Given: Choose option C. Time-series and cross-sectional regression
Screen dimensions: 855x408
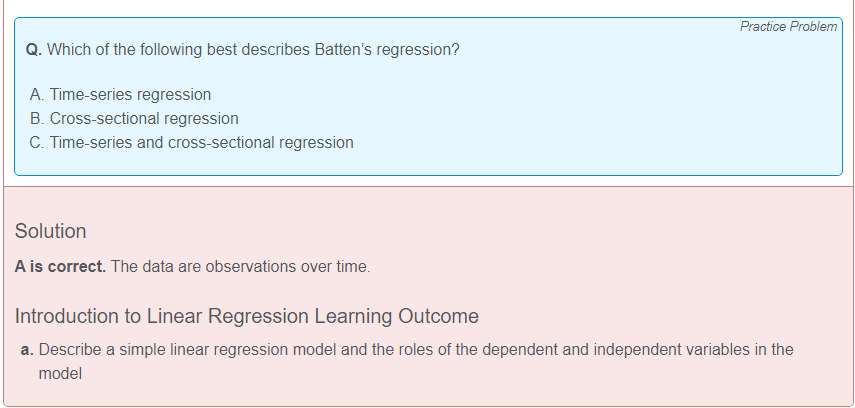Looking at the screenshot, I should click(x=192, y=142).
